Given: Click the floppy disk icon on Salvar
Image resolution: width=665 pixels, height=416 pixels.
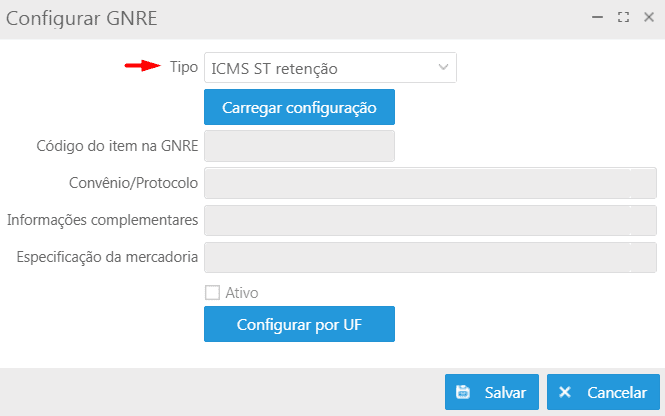Looking at the screenshot, I should [x=463, y=392].
